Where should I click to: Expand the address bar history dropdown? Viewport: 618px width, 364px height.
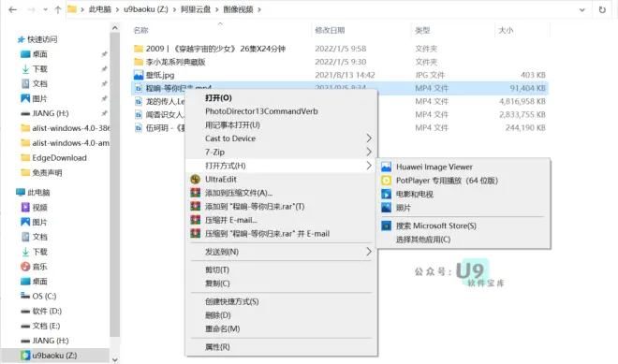click(x=581, y=10)
